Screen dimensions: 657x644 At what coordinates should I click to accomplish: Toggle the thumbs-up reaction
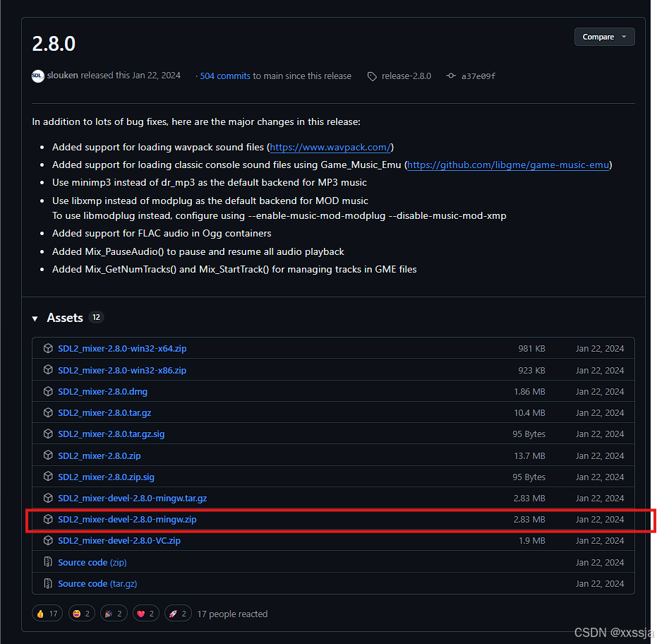click(x=47, y=613)
